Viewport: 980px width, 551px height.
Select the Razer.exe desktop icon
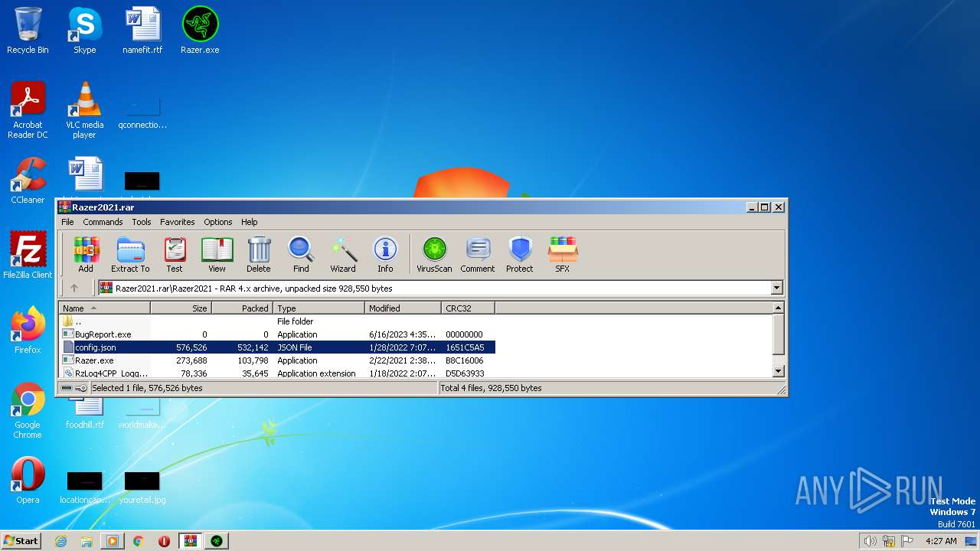(200, 31)
